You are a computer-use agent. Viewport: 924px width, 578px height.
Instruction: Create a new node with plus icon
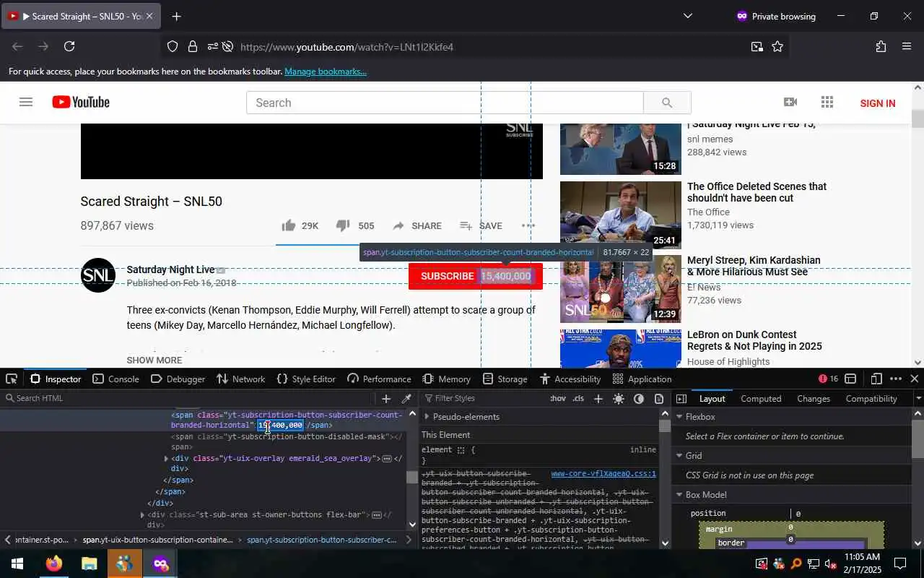click(x=386, y=399)
